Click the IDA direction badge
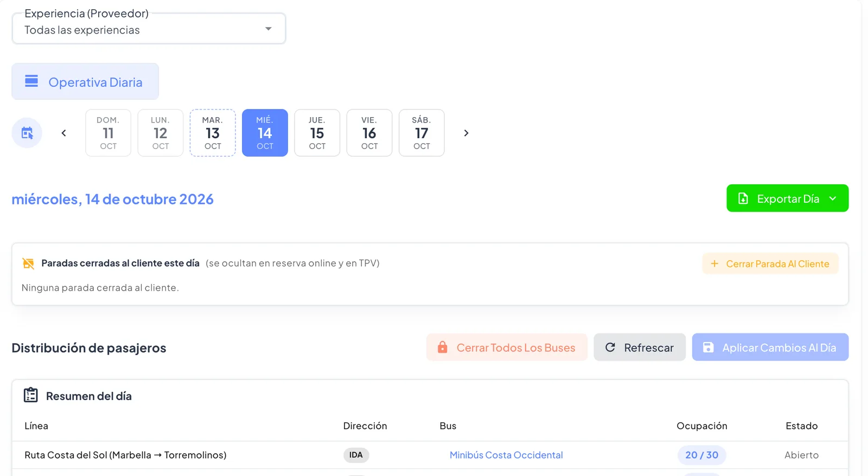 [356, 455]
